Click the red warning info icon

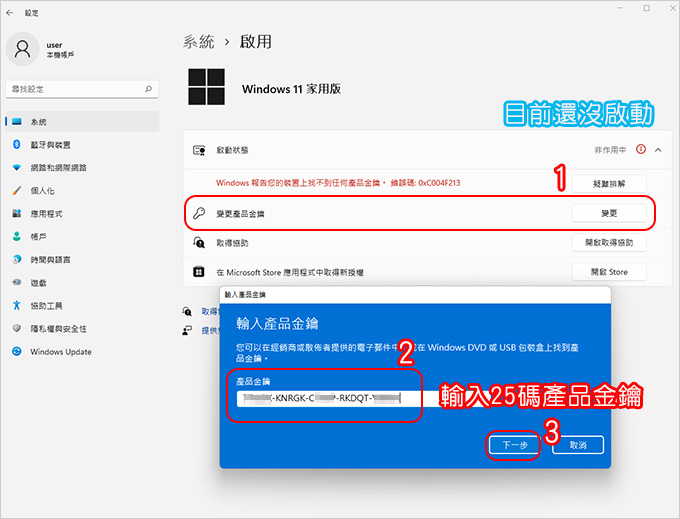[x=641, y=150]
